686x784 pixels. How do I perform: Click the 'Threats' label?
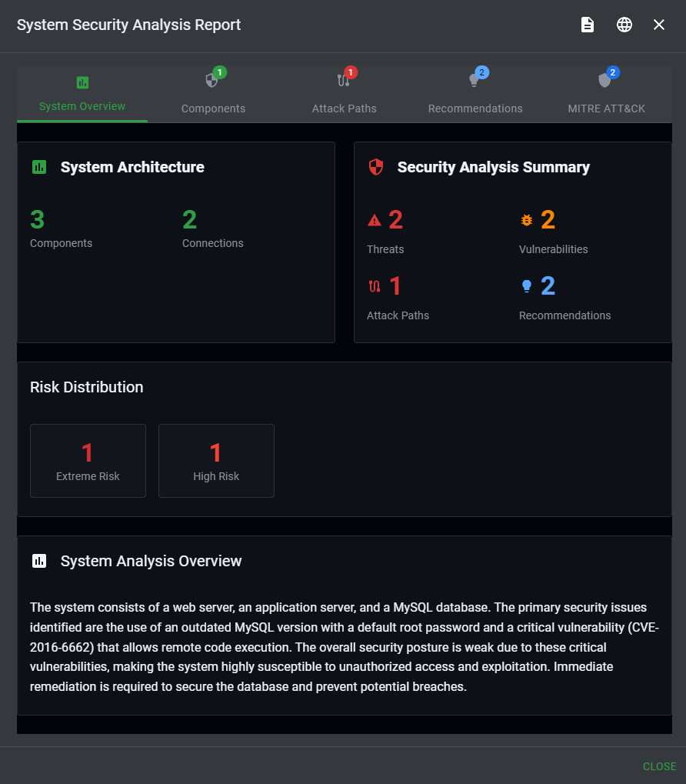point(385,249)
